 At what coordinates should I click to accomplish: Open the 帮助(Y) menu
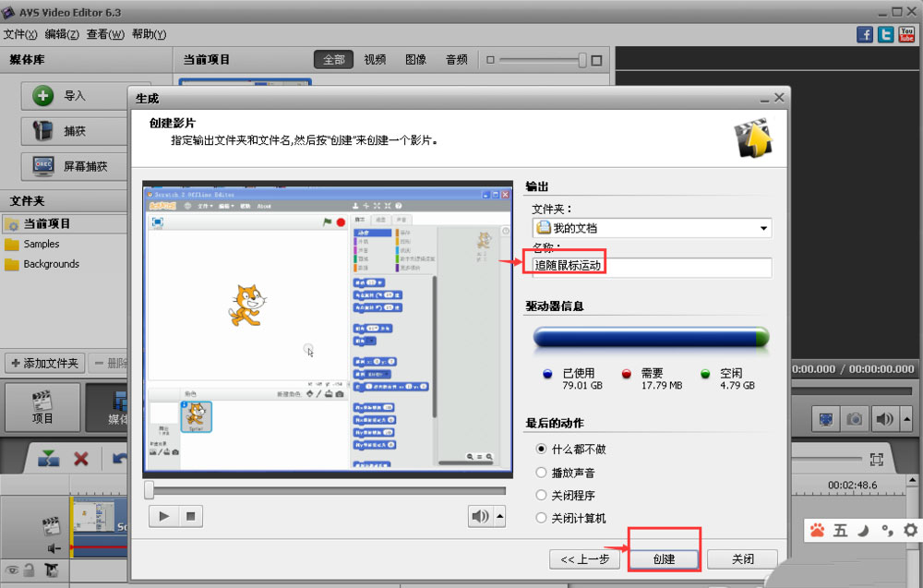[149, 34]
